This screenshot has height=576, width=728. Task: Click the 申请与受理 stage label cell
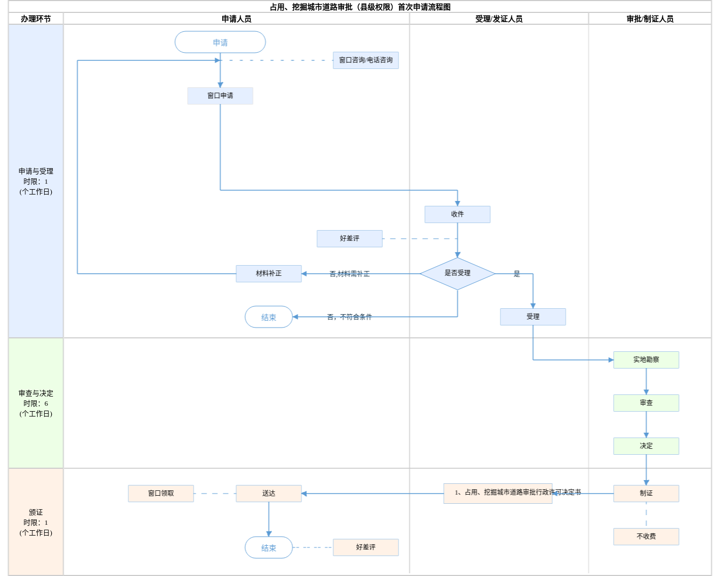pyautogui.click(x=36, y=181)
